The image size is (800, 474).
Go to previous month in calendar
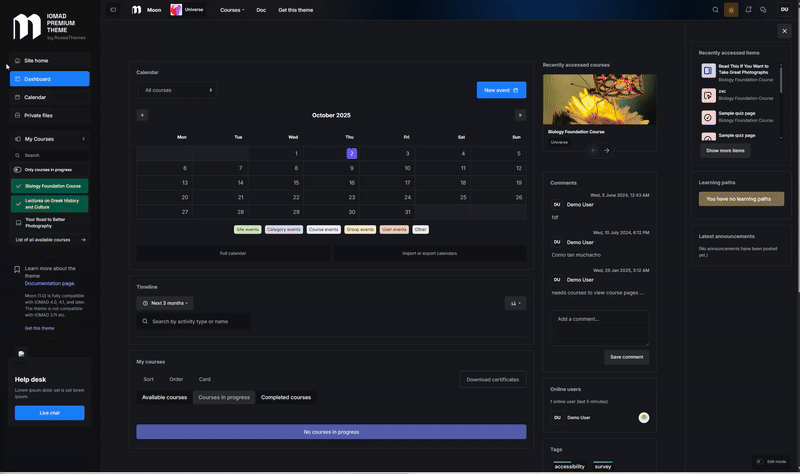[142, 115]
